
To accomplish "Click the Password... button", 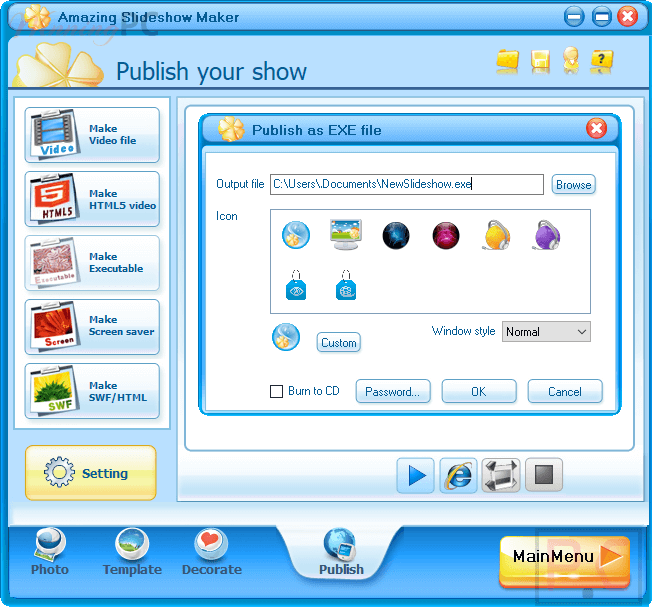I will point(393,391).
